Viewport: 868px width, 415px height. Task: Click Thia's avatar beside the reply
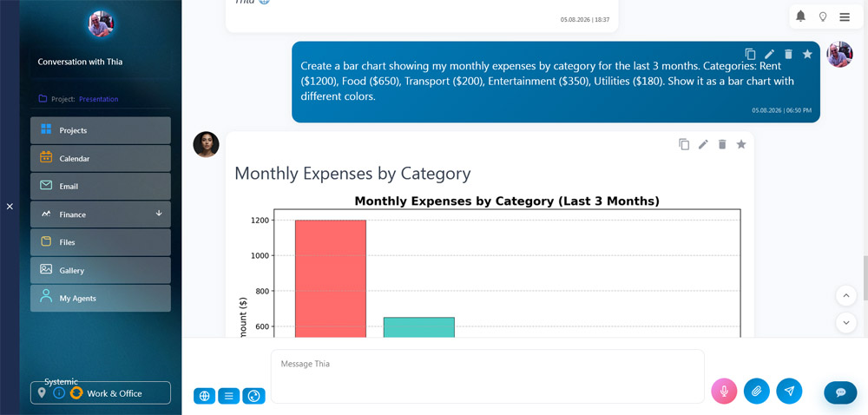(206, 144)
